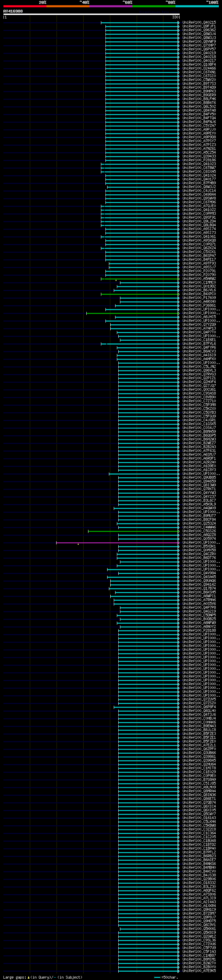222x980 pixels.
Task: Open hit UniRef100_Q6L502
Action: click(199, 106)
